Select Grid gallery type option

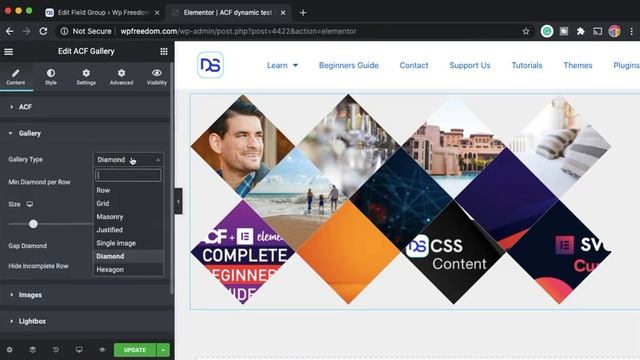(x=128, y=203)
